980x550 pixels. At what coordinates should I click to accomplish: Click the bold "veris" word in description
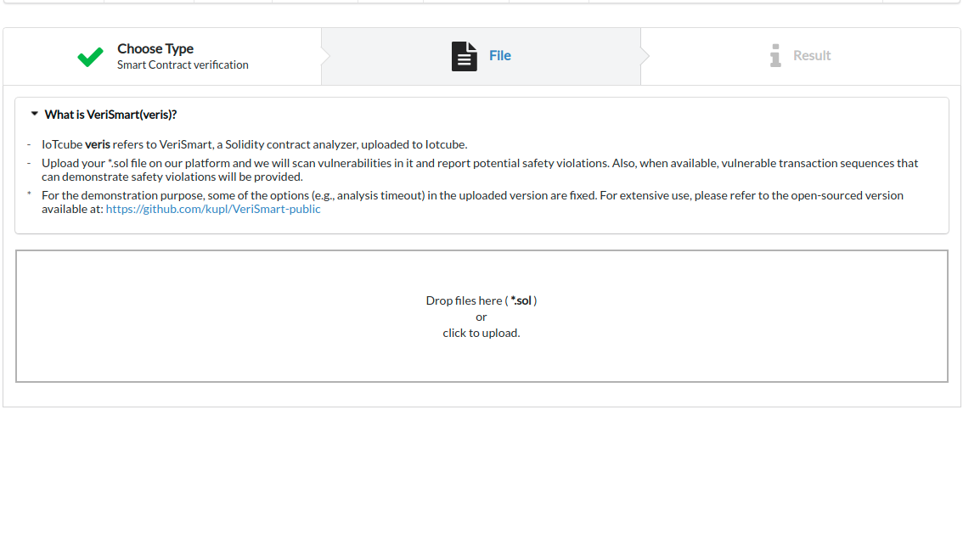pos(98,144)
